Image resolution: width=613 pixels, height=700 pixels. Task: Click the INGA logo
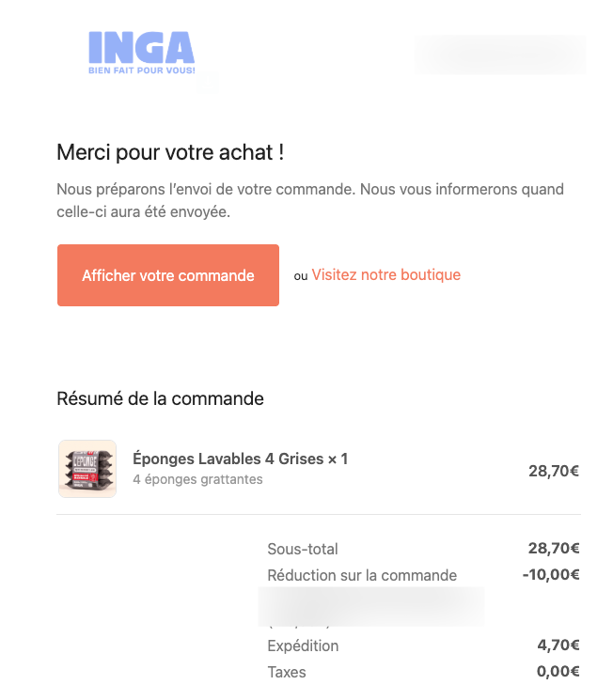(141, 49)
